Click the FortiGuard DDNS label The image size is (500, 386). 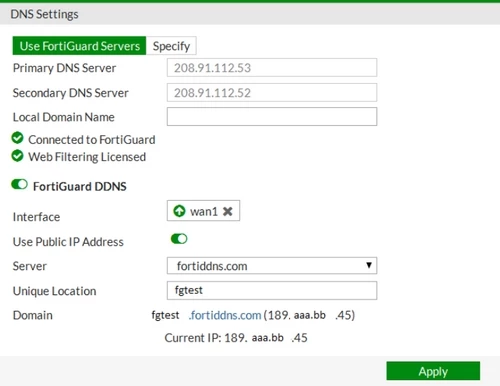80,186
